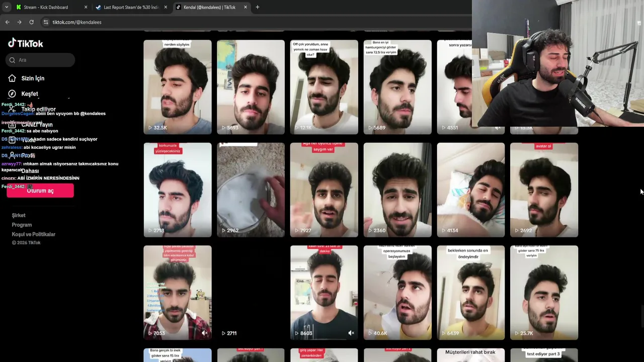Open the Program footer link
Screen dimensions: 644x362
22,225
